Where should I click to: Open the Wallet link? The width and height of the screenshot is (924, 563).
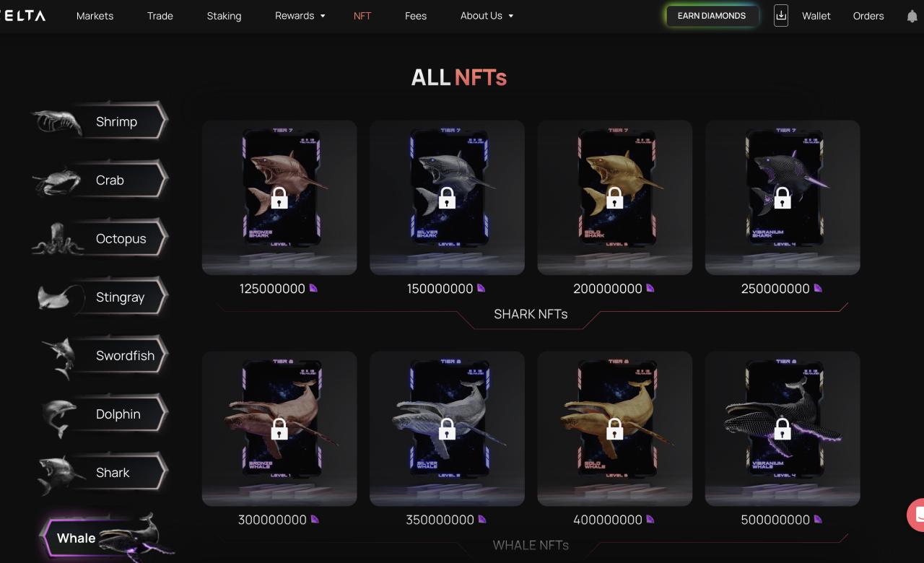816,15
